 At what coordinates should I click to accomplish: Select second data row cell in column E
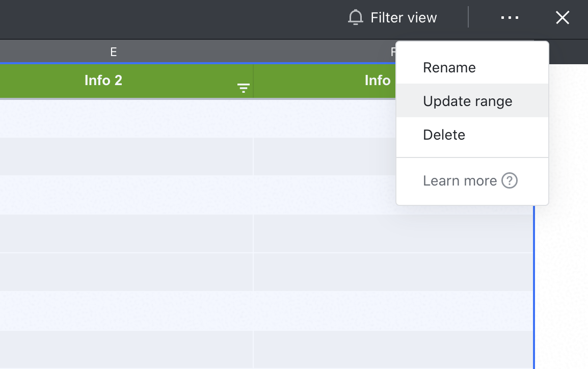click(x=126, y=156)
